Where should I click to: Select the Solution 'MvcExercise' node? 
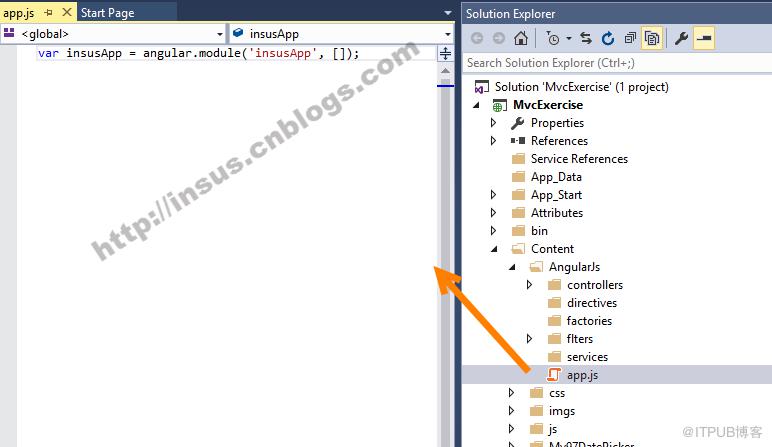[x=581, y=87]
